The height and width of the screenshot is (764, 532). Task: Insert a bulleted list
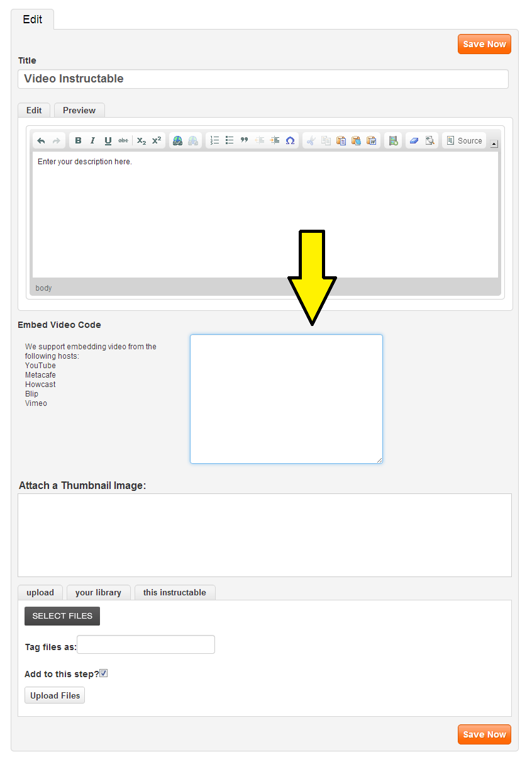(230, 141)
